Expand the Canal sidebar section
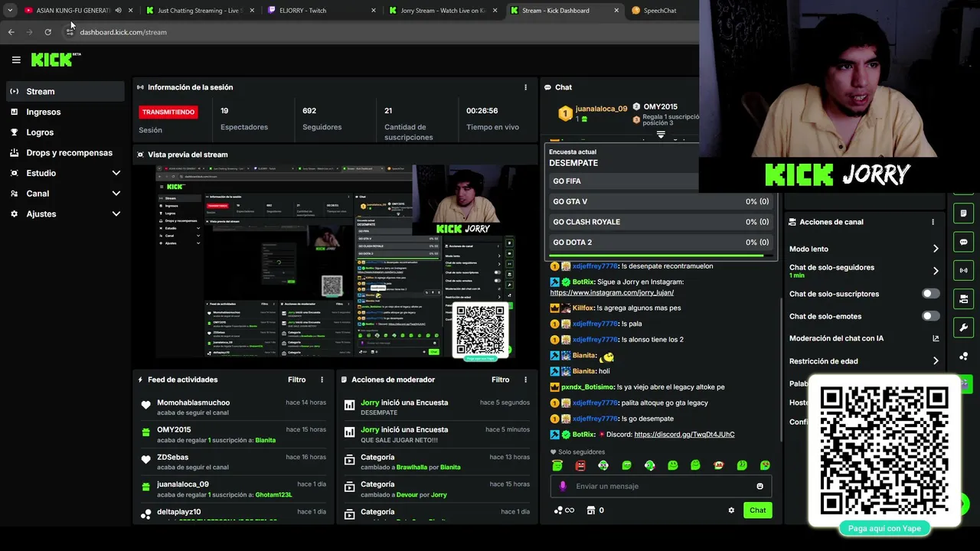Image resolution: width=980 pixels, height=551 pixels. pyautogui.click(x=116, y=194)
